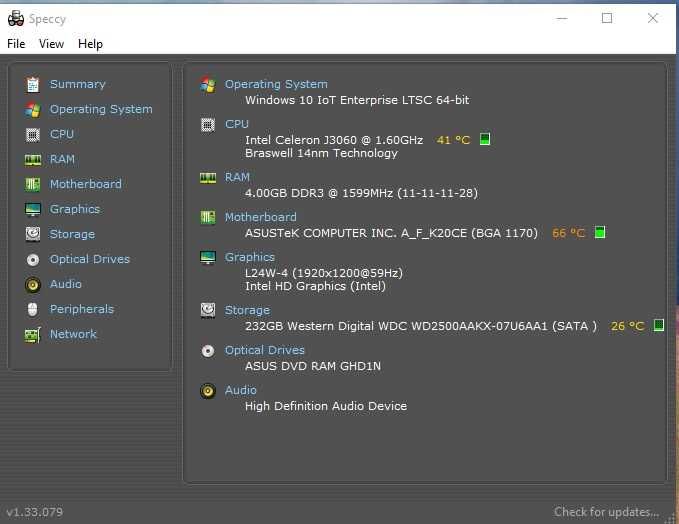Viewport: 679px width, 524px height.
Task: Open the RAM heading link in main panel
Action: click(x=237, y=177)
